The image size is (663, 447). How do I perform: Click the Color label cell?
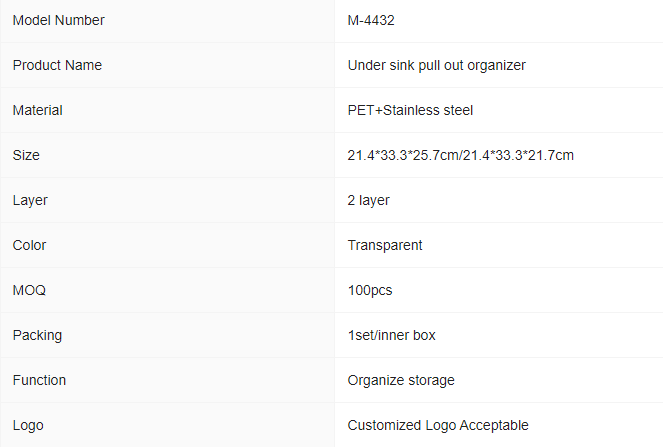[x=167, y=245]
